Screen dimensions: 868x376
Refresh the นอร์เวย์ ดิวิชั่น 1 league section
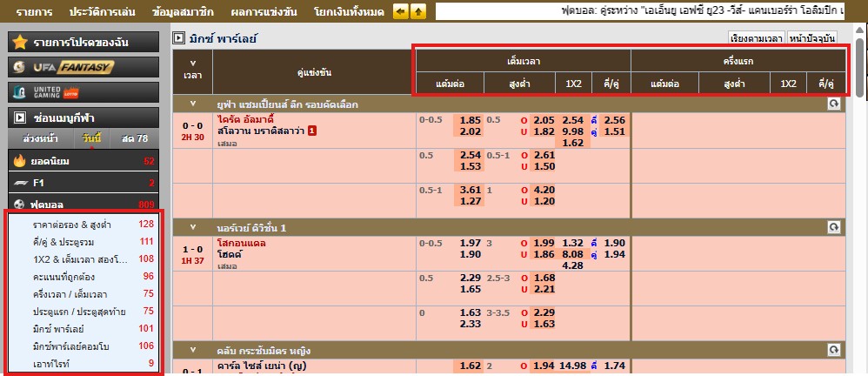click(x=834, y=227)
